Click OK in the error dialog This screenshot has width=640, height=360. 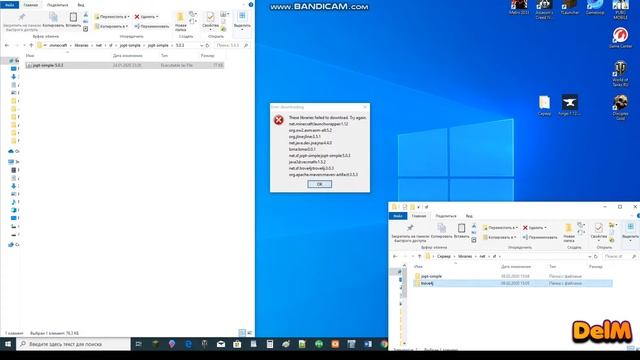click(319, 184)
